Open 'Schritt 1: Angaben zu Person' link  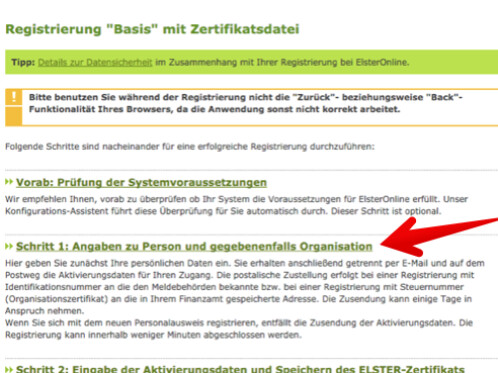194,247
